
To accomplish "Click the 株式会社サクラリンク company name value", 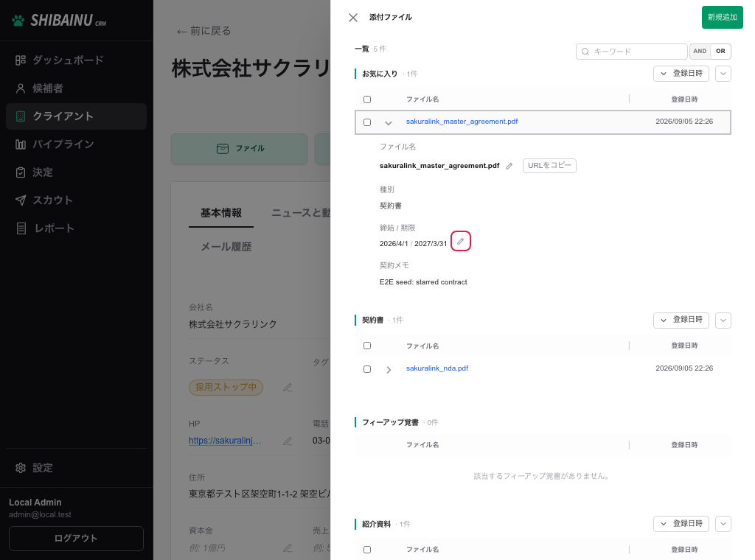I will click(232, 324).
